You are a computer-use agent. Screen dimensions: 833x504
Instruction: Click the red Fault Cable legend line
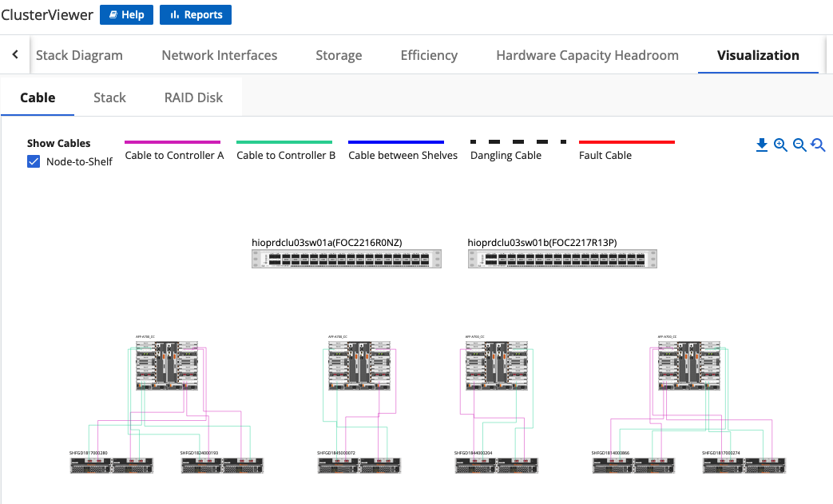coord(627,142)
